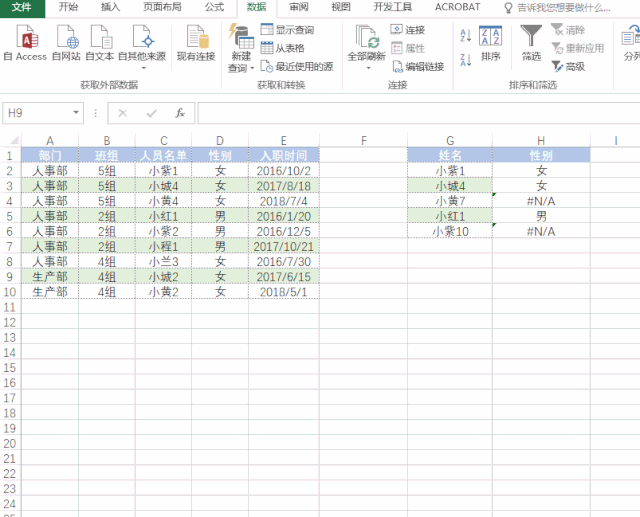Click the insert function fx button

pyautogui.click(x=180, y=113)
